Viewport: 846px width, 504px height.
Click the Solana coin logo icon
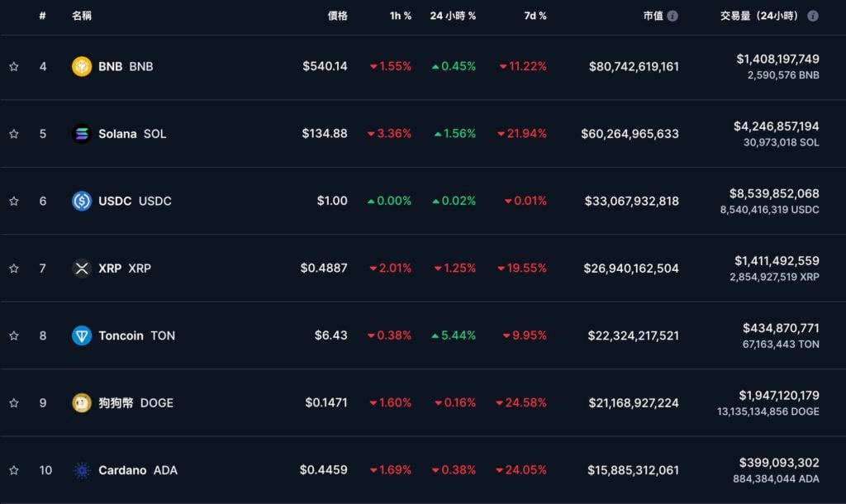82,134
